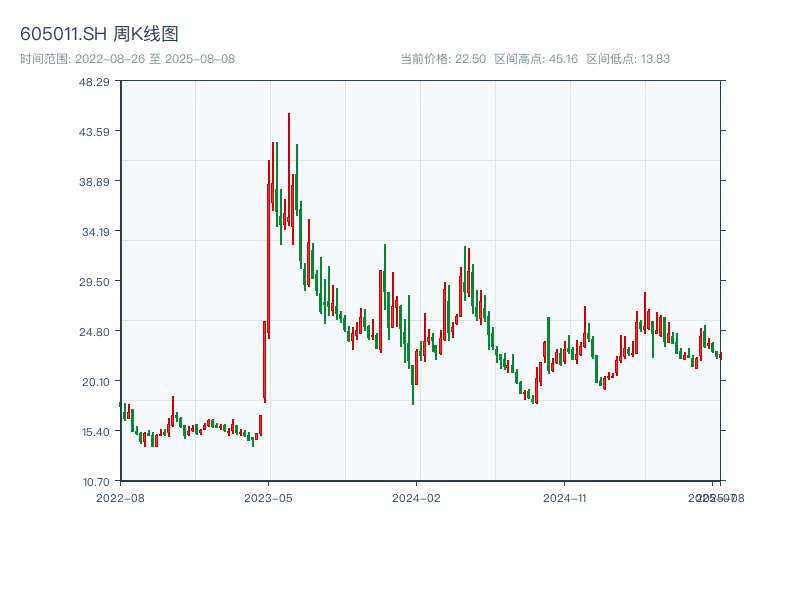
Task: Click the 2024-02 date axis label
Action: point(417,497)
